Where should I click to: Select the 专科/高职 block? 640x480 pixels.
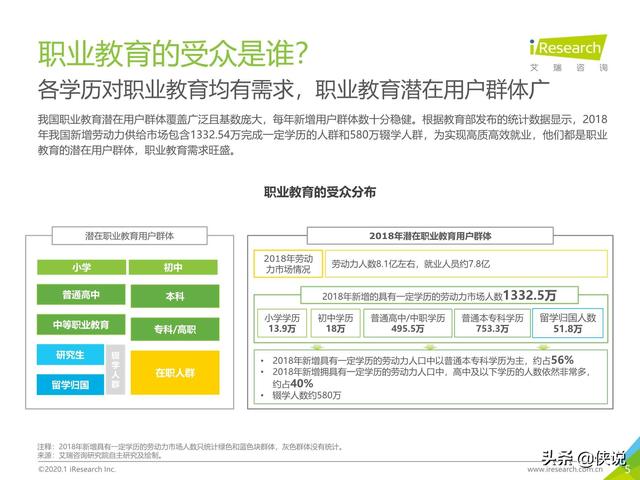click(175, 329)
